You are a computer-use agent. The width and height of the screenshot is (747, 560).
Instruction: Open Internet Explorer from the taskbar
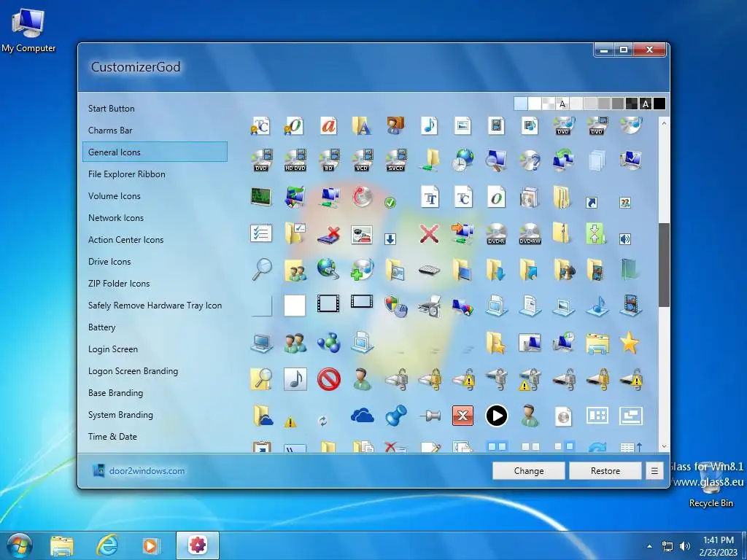tap(108, 545)
